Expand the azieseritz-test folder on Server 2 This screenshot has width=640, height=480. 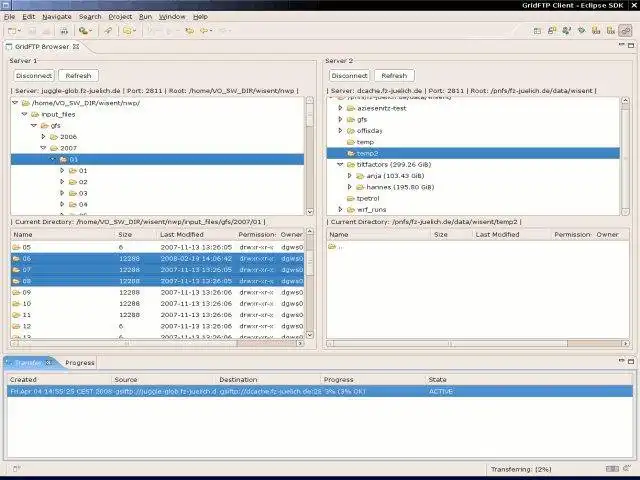340,108
